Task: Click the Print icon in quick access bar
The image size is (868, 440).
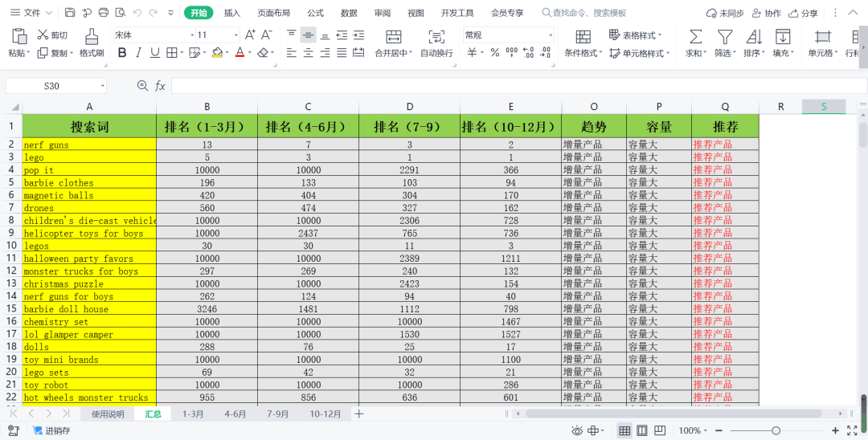Action: 104,13
